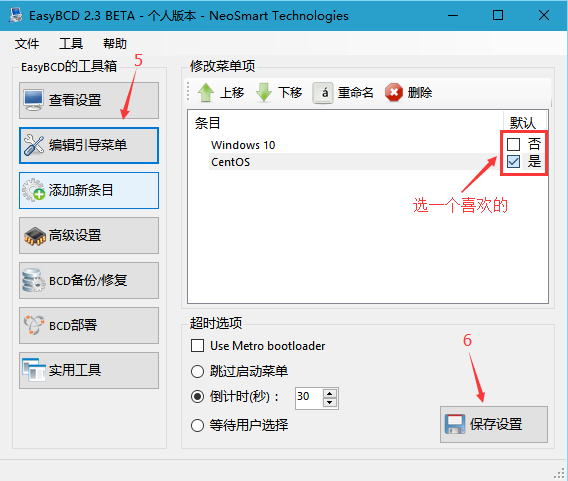Open the 查看设置 monitor icon button

pos(33,100)
